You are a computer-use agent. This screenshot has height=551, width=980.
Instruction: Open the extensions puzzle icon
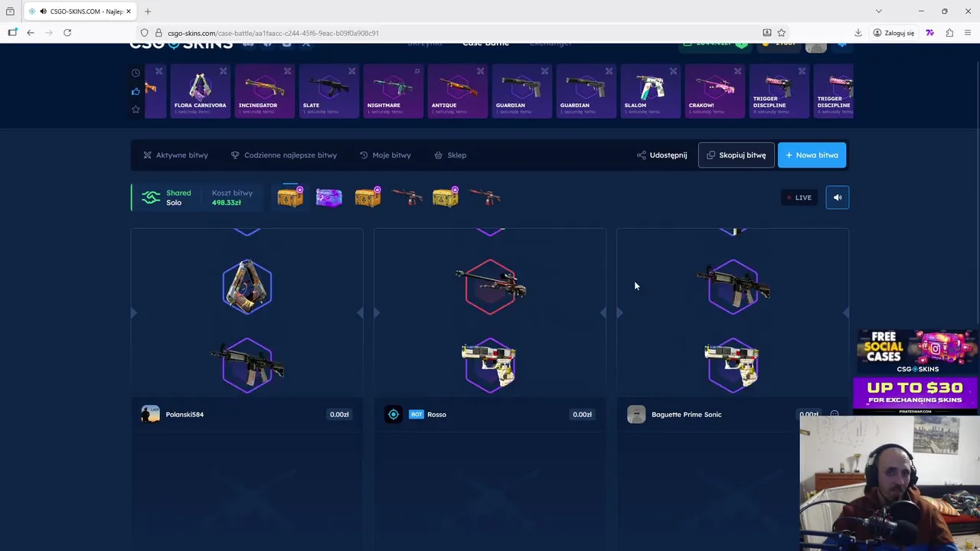tap(949, 33)
